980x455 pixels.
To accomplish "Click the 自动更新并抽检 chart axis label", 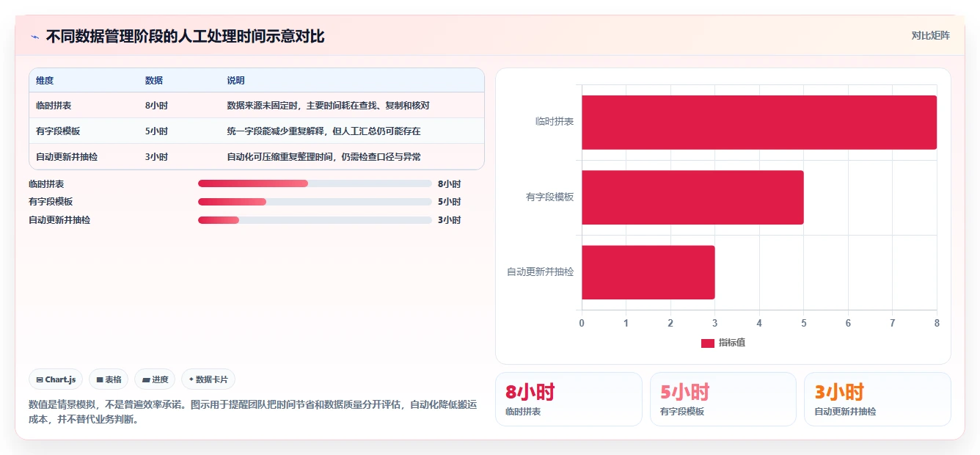I will tap(541, 272).
